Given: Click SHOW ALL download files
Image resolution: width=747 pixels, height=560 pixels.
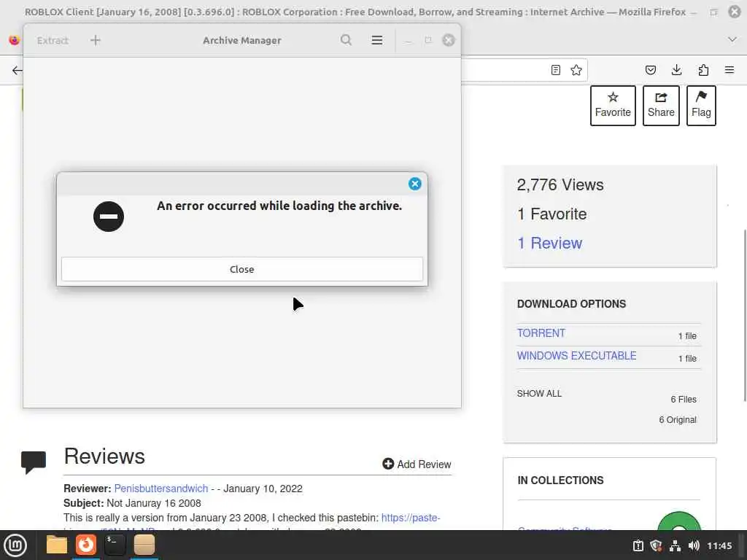Looking at the screenshot, I should [539, 393].
